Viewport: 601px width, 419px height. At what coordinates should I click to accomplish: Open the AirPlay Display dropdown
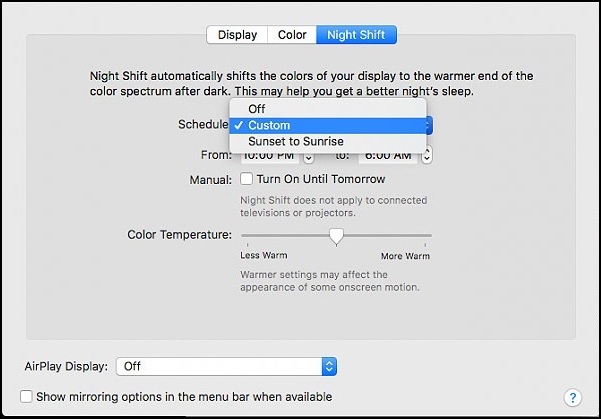(227, 367)
